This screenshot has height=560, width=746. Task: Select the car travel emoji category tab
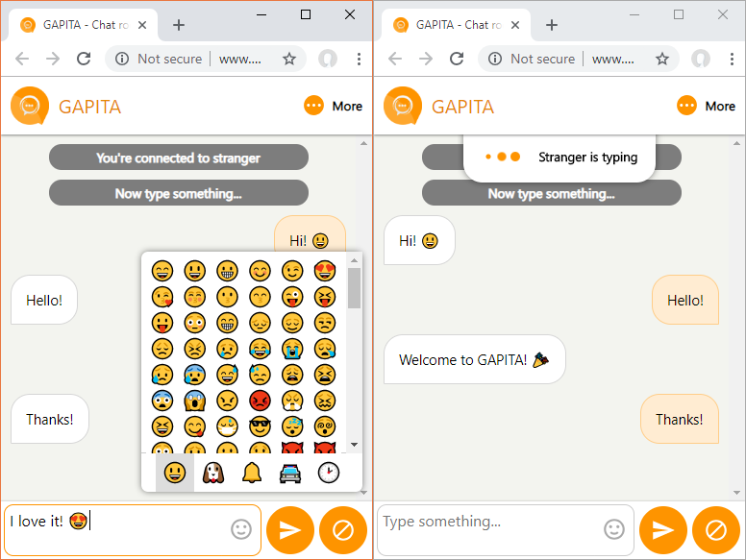pyautogui.click(x=290, y=473)
